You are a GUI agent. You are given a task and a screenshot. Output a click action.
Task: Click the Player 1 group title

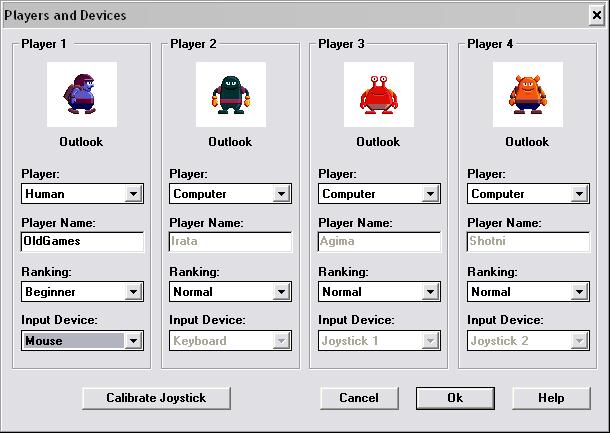pos(44,44)
